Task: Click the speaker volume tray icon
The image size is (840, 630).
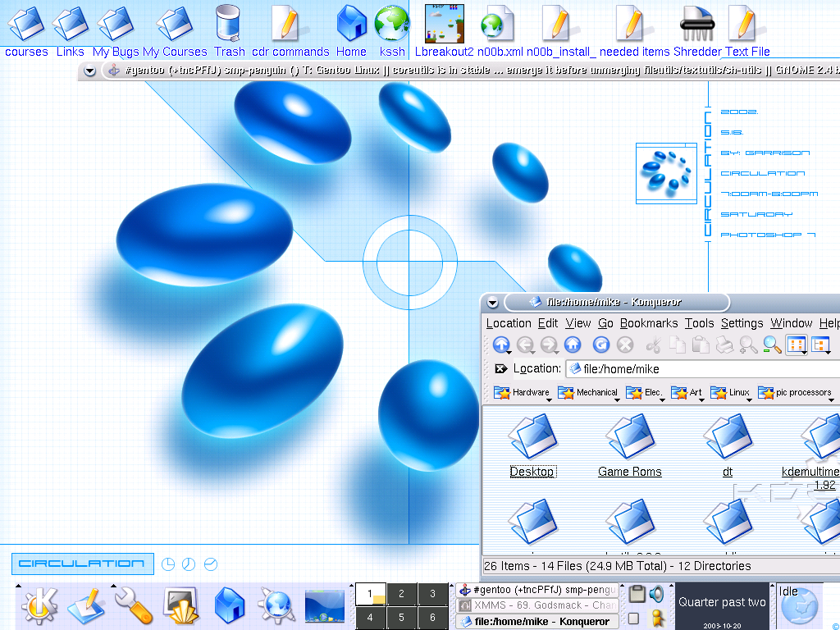Action: point(656,594)
